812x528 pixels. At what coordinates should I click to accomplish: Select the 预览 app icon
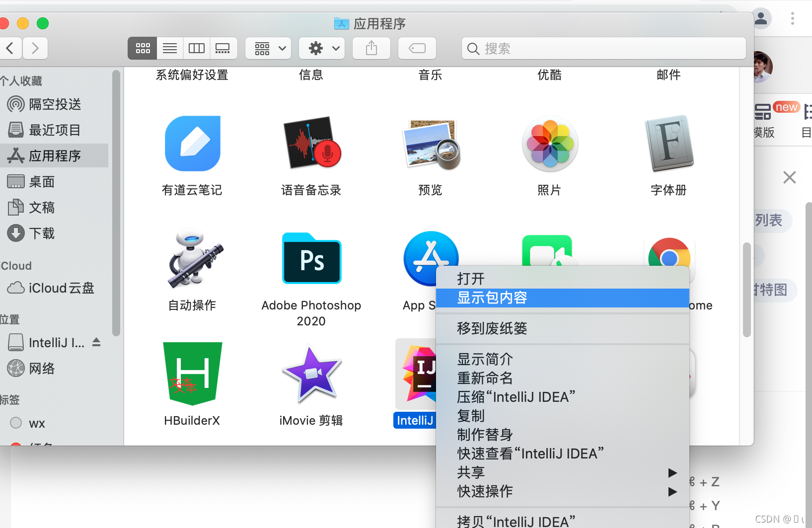click(431, 144)
